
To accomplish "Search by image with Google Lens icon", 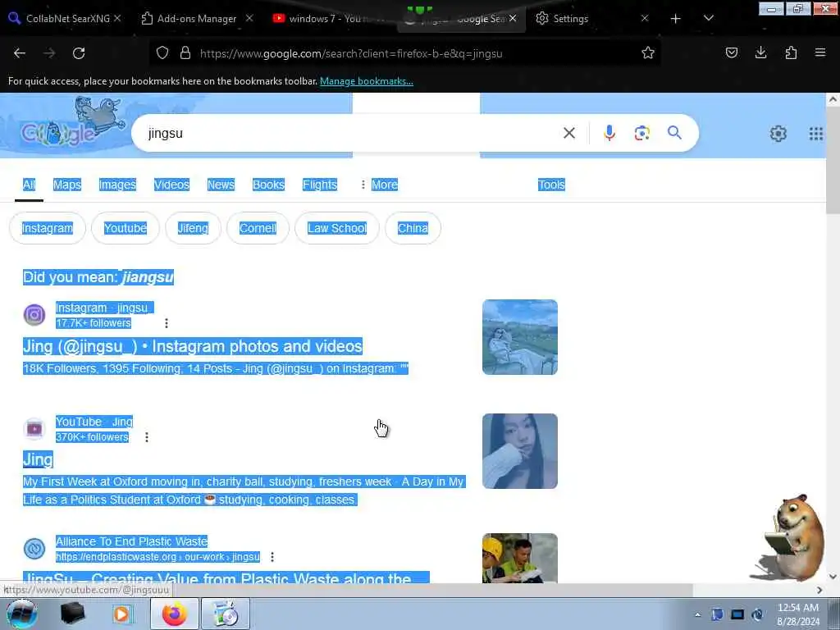I will (x=641, y=133).
